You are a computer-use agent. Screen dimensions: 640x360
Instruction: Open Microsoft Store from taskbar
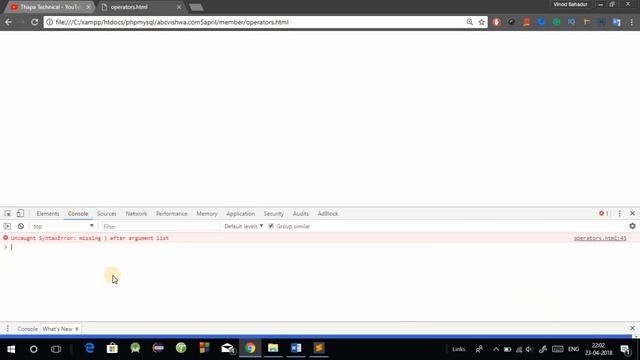pyautogui.click(x=112, y=348)
